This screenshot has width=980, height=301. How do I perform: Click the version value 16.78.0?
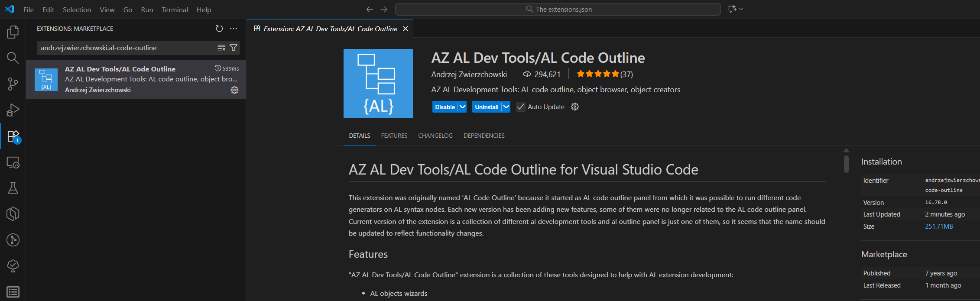pos(936,202)
